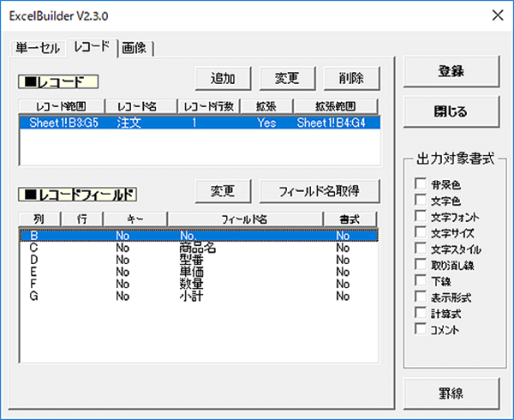Click the 追加 button
The image size is (514, 420).
[x=223, y=78]
